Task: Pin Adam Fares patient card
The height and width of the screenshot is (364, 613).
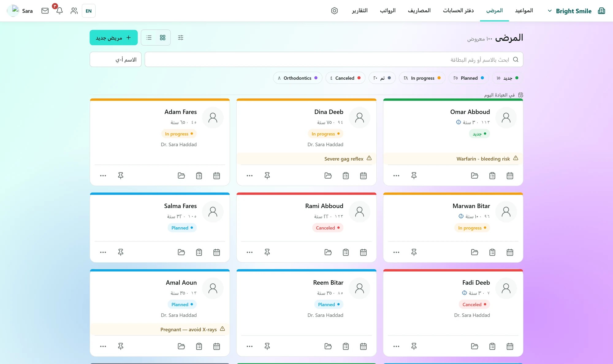Action: (121, 176)
